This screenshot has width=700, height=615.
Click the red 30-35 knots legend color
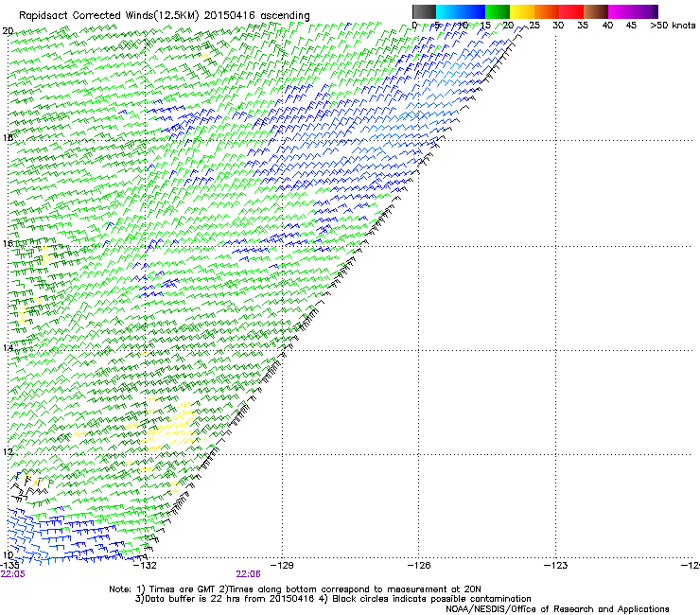tap(571, 11)
